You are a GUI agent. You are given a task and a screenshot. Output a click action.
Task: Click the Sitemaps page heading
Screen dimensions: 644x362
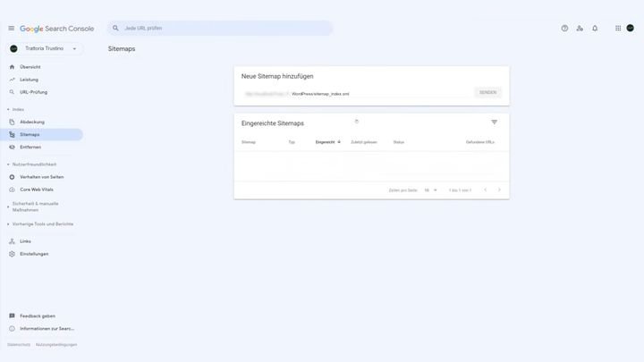point(122,49)
